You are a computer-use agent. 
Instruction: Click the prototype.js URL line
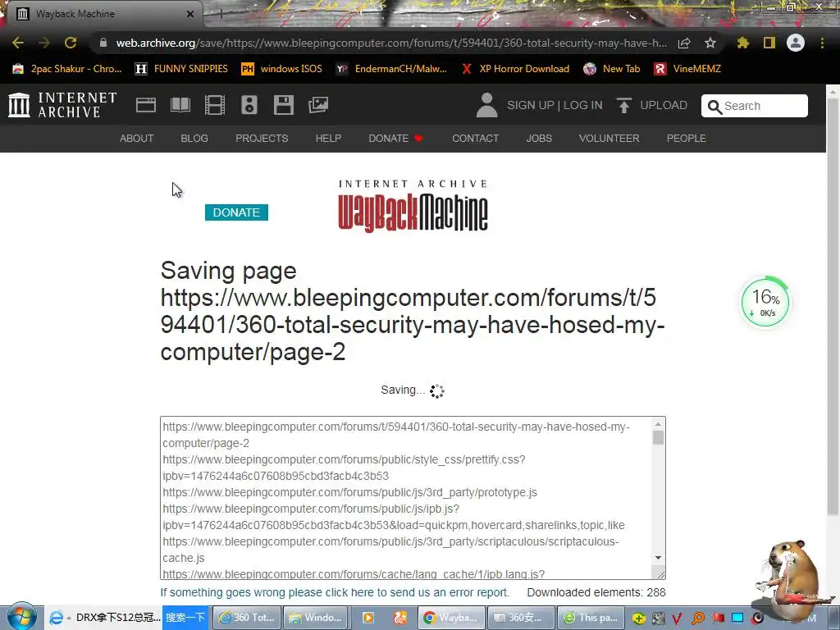click(x=349, y=492)
